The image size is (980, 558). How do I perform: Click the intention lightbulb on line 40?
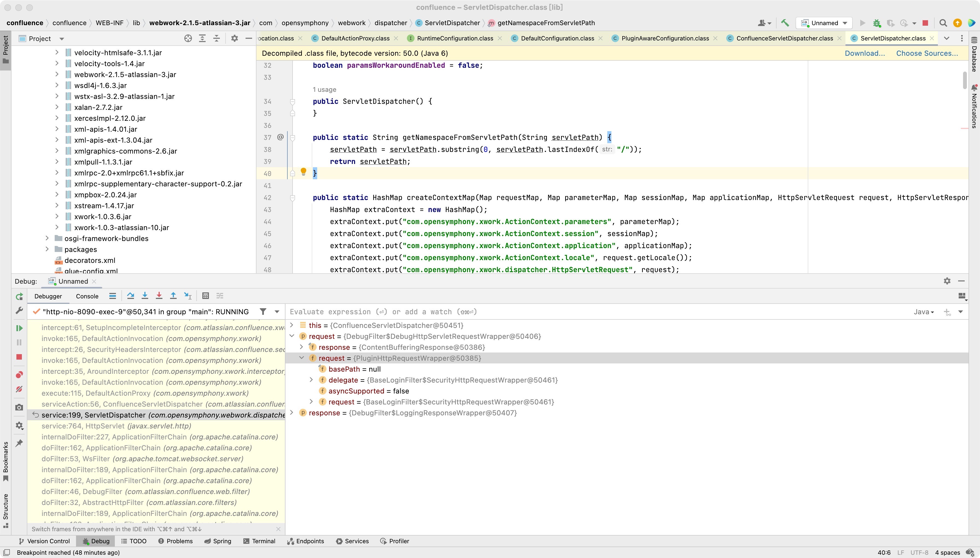coord(303,172)
